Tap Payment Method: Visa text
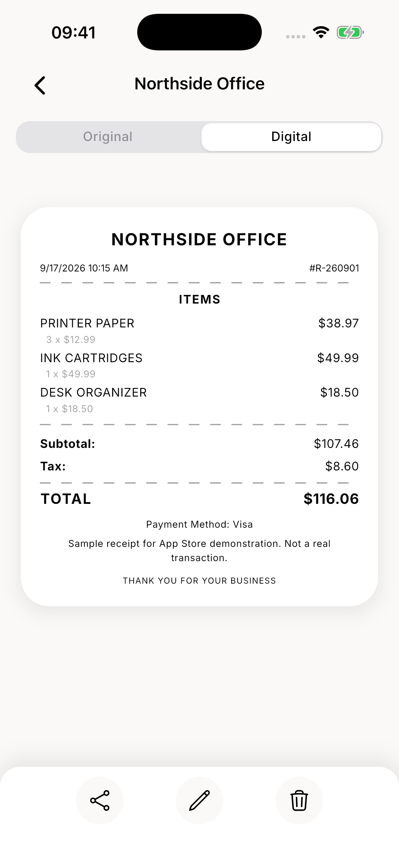 coord(199,524)
